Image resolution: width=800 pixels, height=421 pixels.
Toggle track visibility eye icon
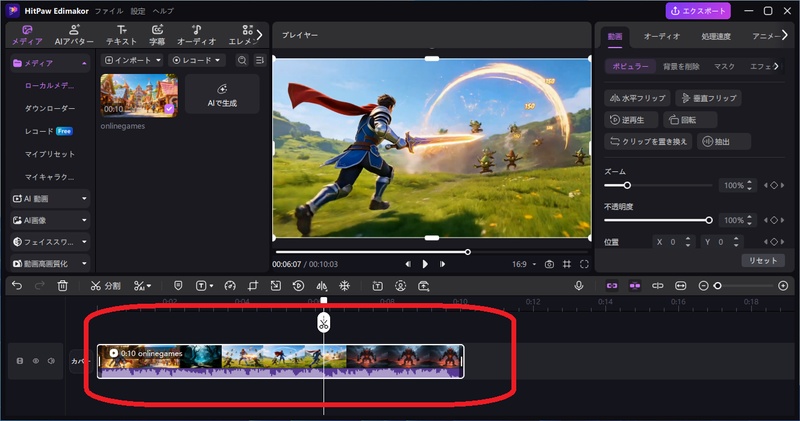tap(36, 361)
